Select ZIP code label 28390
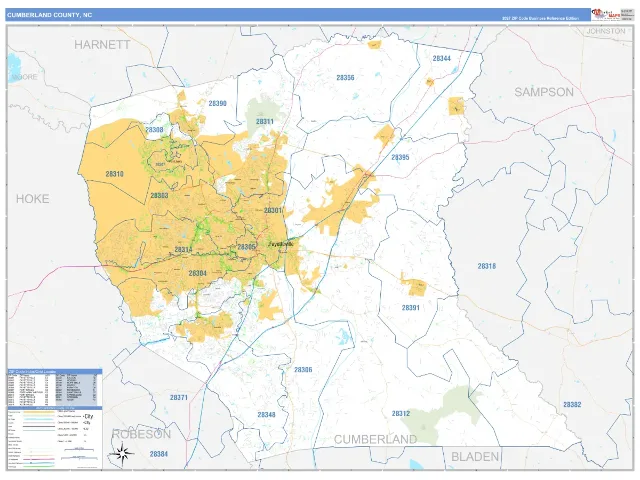Viewport: 640px width, 480px height. pos(218,103)
